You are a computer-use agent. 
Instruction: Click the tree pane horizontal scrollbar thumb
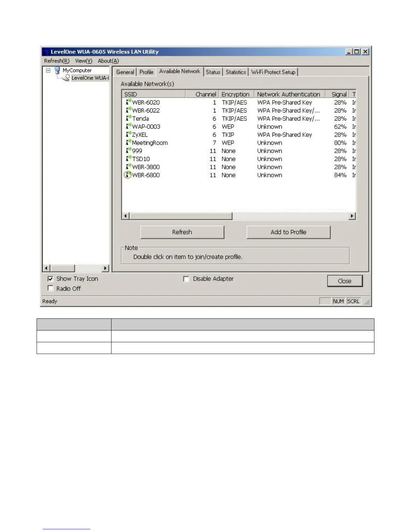click(x=62, y=268)
